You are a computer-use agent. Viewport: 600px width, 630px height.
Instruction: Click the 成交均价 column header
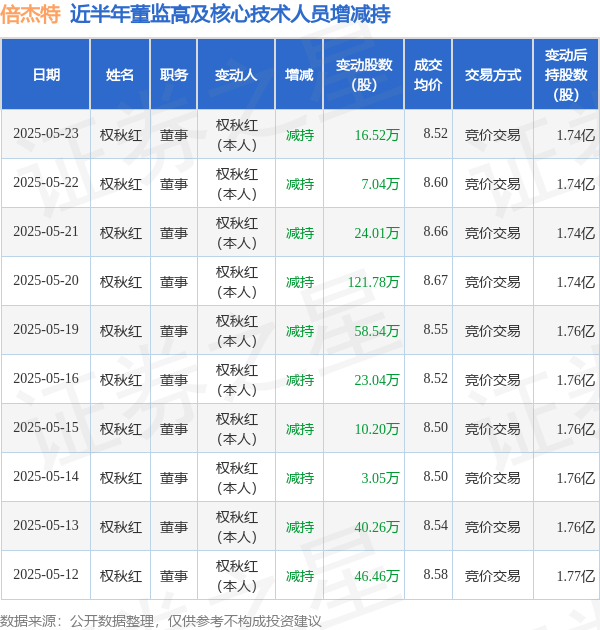(x=428, y=75)
